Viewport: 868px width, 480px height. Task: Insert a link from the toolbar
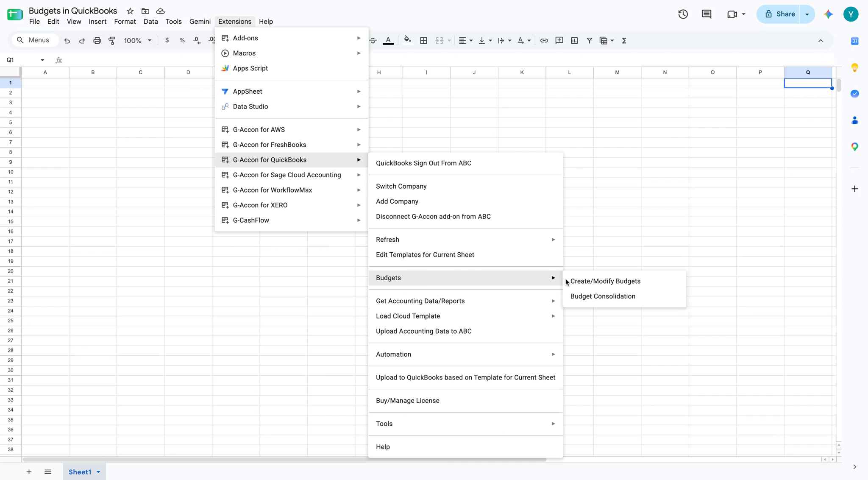click(x=544, y=41)
